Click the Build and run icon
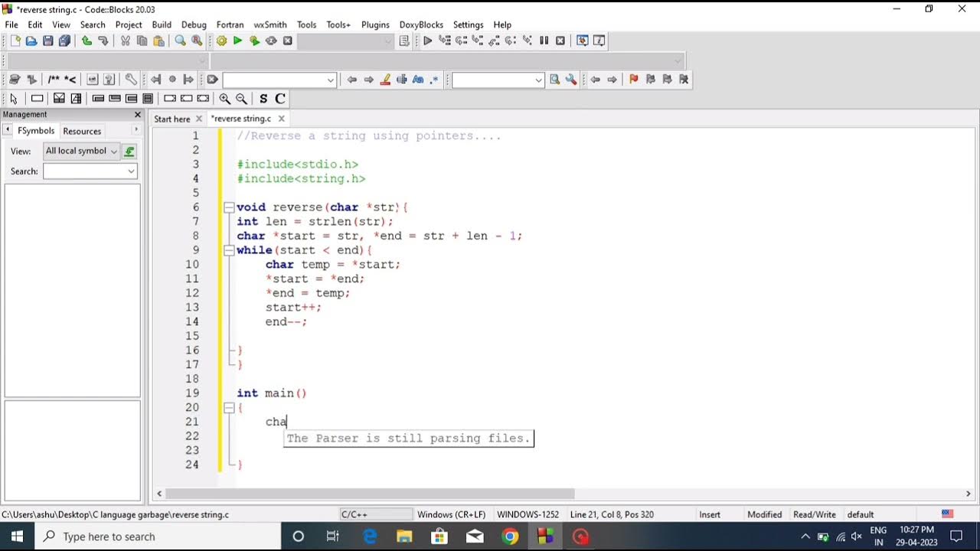Image resolution: width=980 pixels, height=551 pixels. (254, 41)
